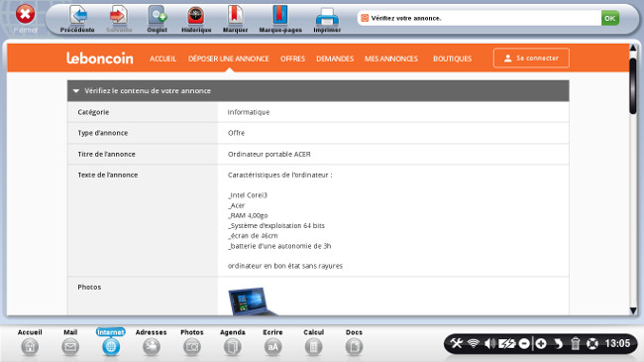Open the laptop photo thumbnail

(x=252, y=302)
